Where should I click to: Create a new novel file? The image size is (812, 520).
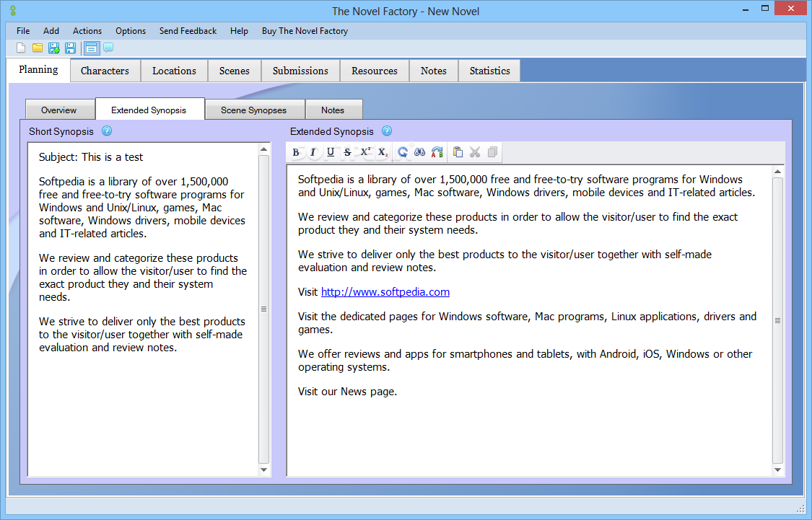point(21,48)
